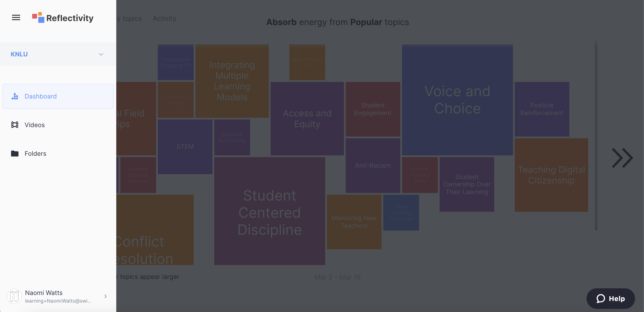Open Folders in the sidebar
644x312 pixels.
[x=35, y=153]
